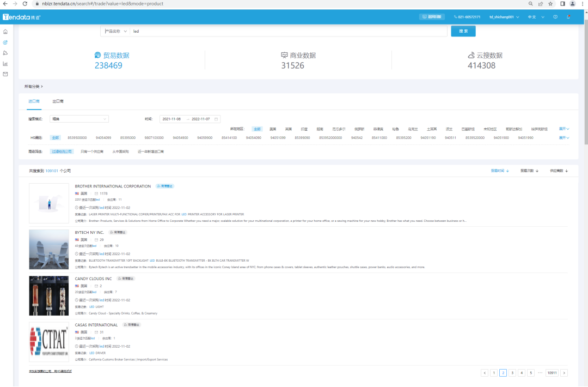Click the badge next to BYTECH NY INC.
The width and height of the screenshot is (588, 387).
[118, 232]
